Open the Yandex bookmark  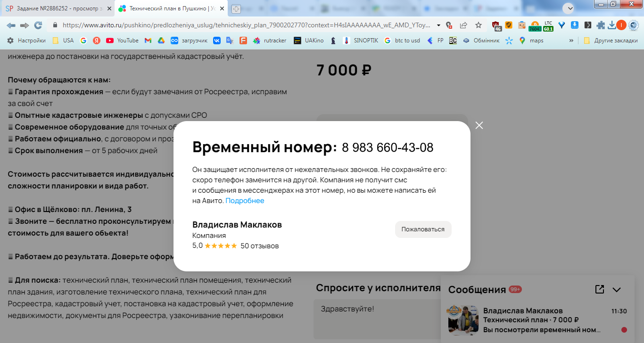(96, 41)
